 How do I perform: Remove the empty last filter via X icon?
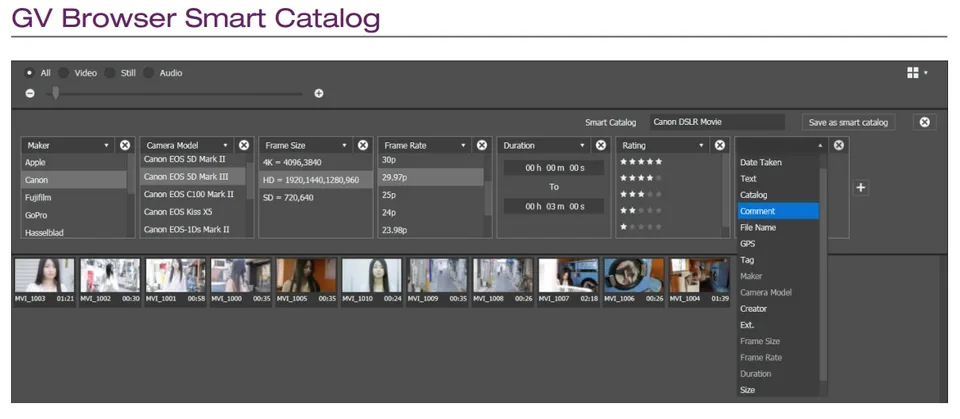tap(839, 145)
